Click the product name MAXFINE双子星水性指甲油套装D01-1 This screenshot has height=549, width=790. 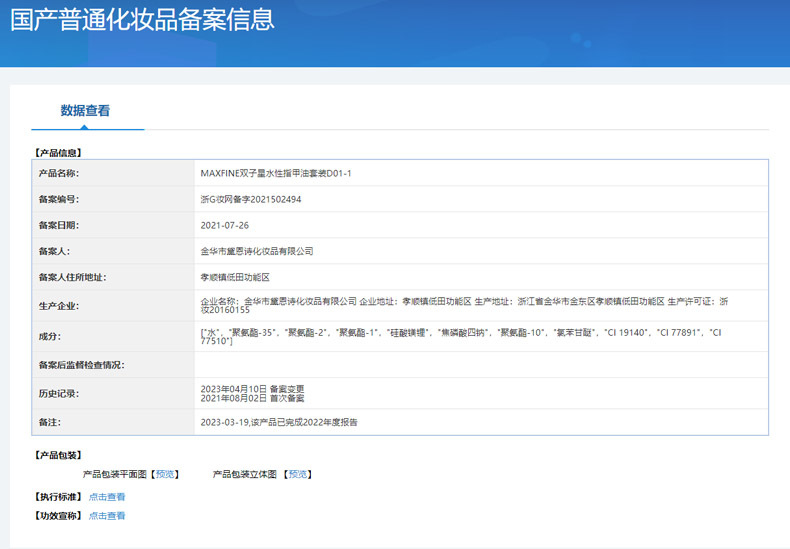pos(276,173)
